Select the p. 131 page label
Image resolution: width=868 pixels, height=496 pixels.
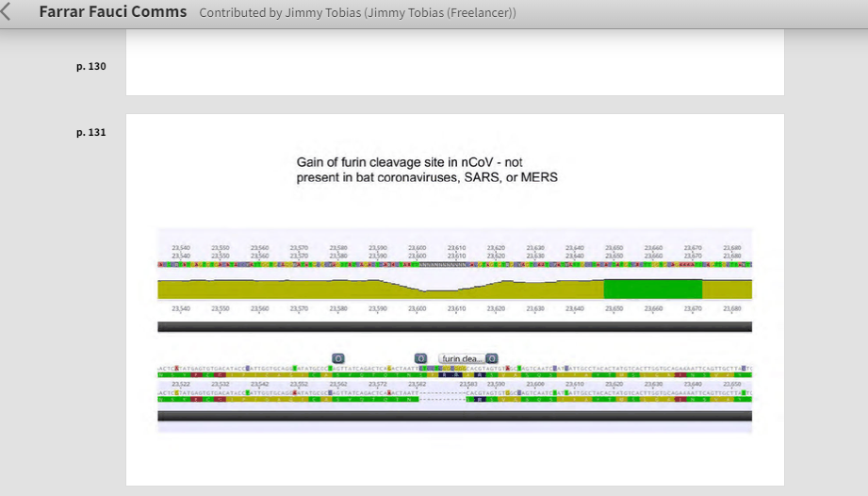pos(91,132)
